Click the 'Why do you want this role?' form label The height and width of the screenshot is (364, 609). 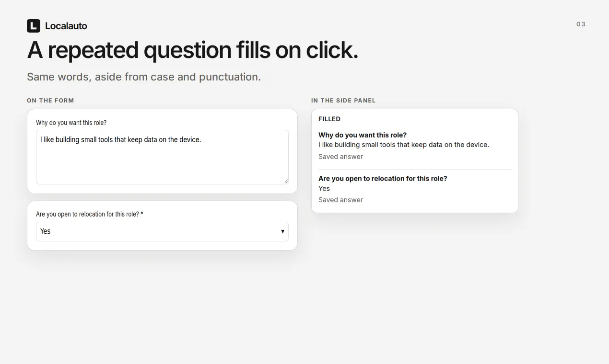[x=71, y=123]
